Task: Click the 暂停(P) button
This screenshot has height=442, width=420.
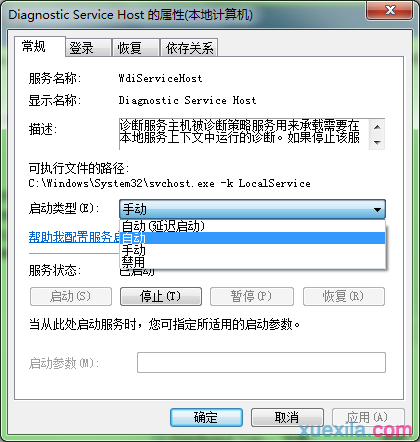Action: pos(252,296)
